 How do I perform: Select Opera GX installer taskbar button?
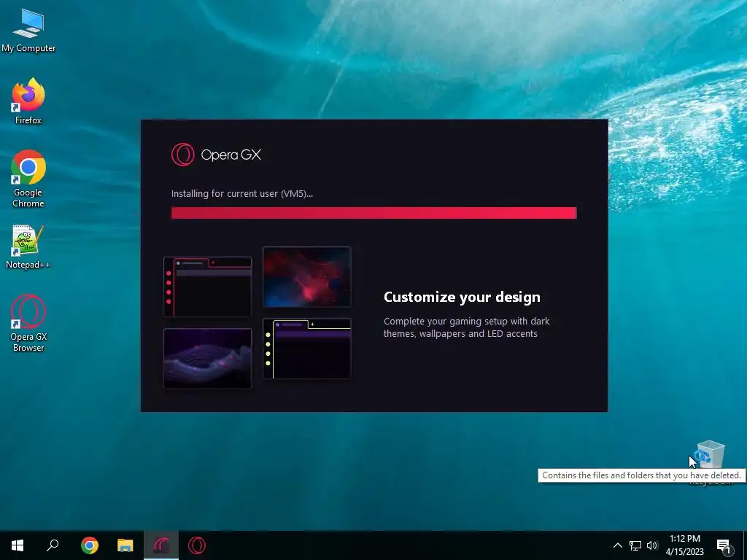[161, 545]
